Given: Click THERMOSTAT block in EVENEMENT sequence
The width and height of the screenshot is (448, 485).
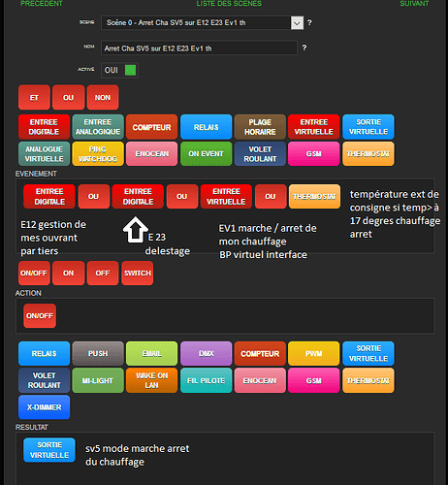Looking at the screenshot, I should click(314, 197).
